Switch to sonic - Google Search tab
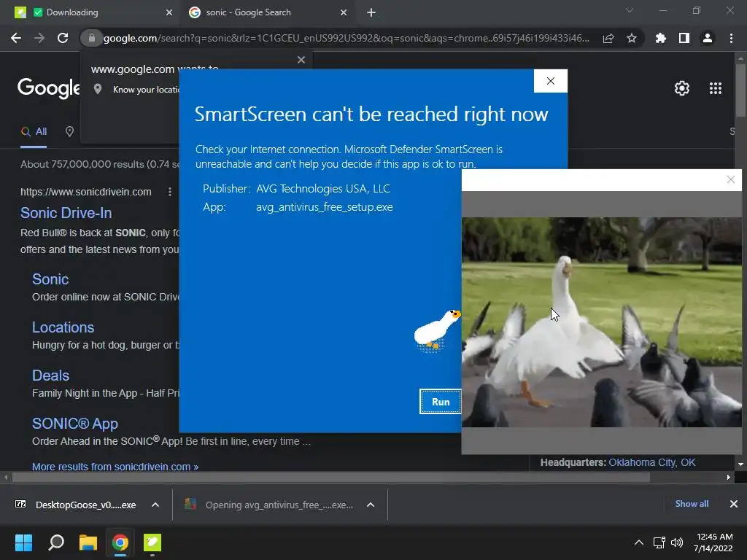 pos(267,12)
